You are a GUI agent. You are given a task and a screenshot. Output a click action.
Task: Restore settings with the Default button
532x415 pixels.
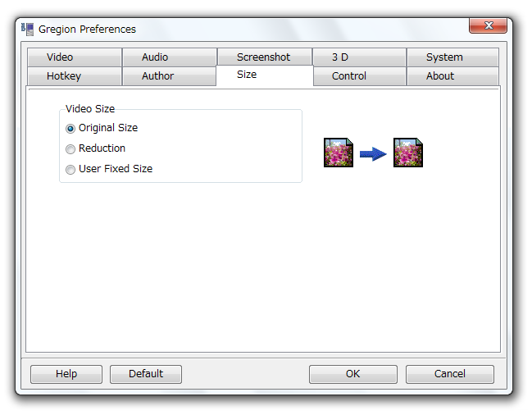146,374
